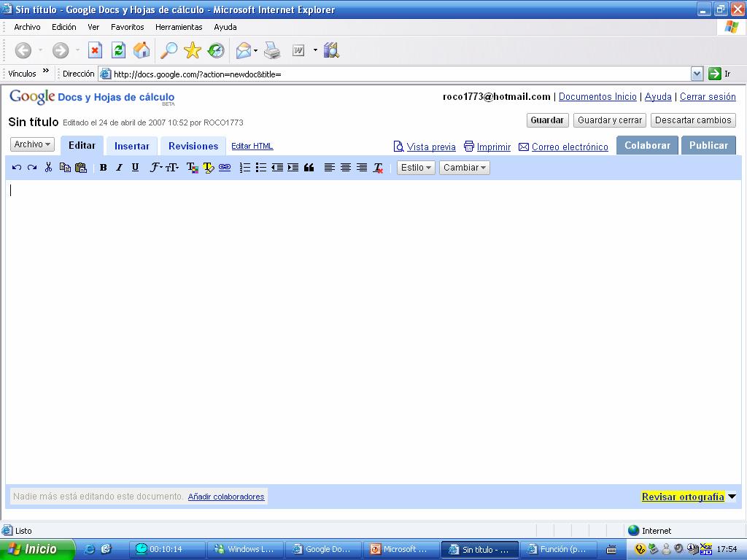Open the font family picker
This screenshot has width=747, height=560.
(x=156, y=168)
